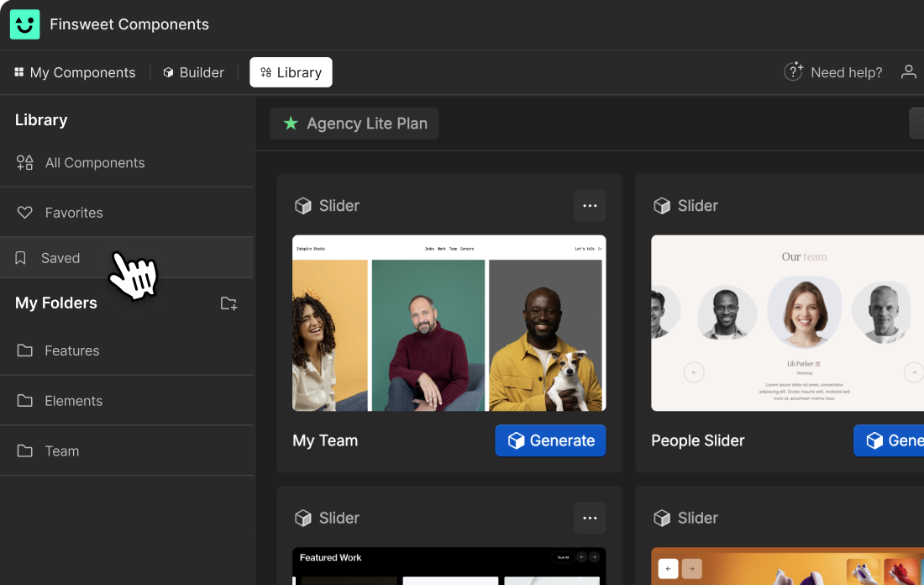Click left arrow in People Slider preview
The height and width of the screenshot is (585, 924).
tap(694, 372)
